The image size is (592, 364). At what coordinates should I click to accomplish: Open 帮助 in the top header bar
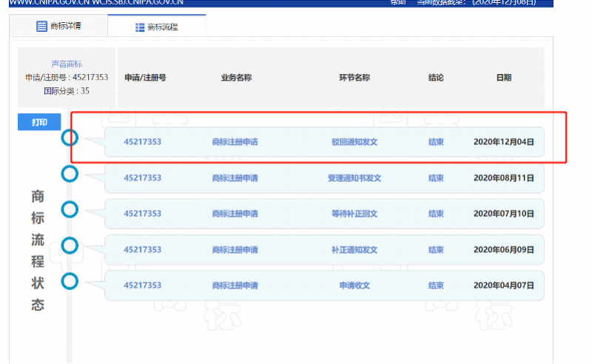pos(397,2)
